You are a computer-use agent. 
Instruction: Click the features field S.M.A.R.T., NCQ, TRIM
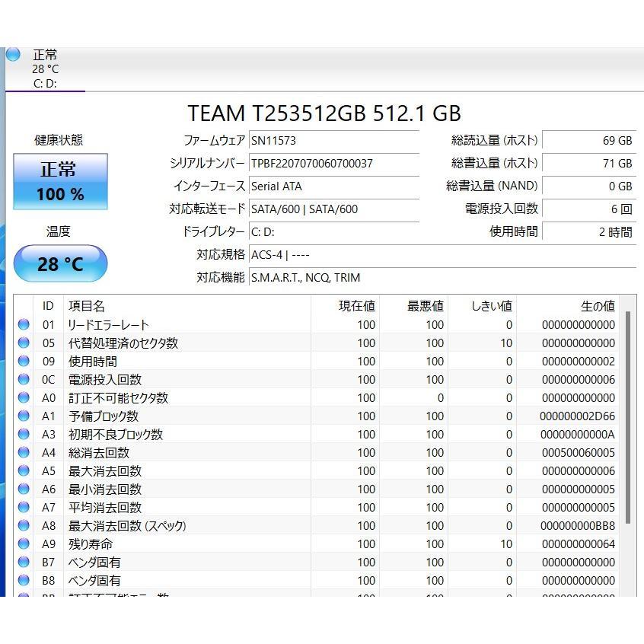[x=443, y=278]
